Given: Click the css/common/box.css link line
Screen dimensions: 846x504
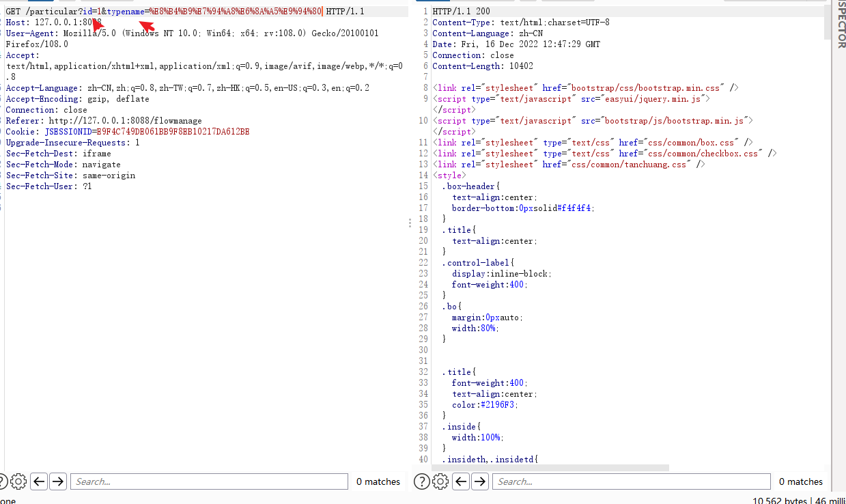Looking at the screenshot, I should [x=593, y=143].
